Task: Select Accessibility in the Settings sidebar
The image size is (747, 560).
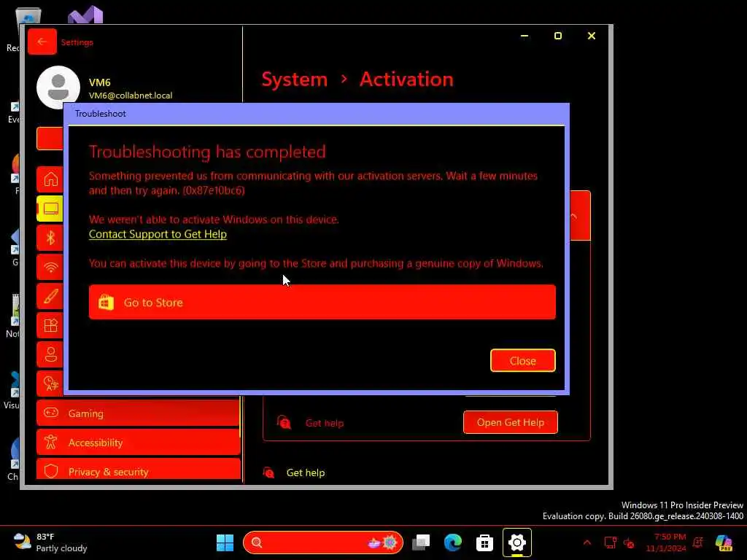Action: [x=139, y=443]
